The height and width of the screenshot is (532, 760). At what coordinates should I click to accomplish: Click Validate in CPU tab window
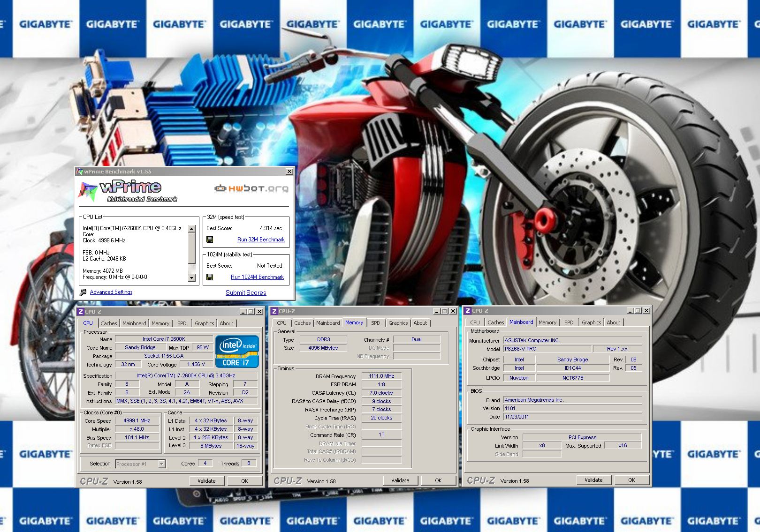click(x=206, y=481)
